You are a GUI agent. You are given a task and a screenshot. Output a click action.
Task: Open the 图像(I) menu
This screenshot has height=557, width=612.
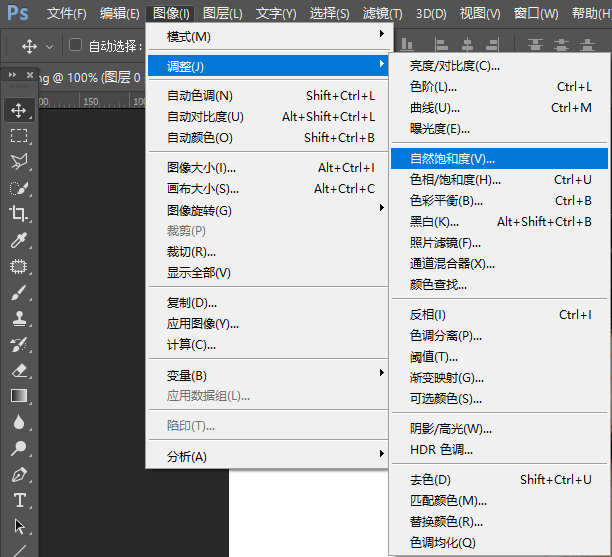tap(171, 14)
